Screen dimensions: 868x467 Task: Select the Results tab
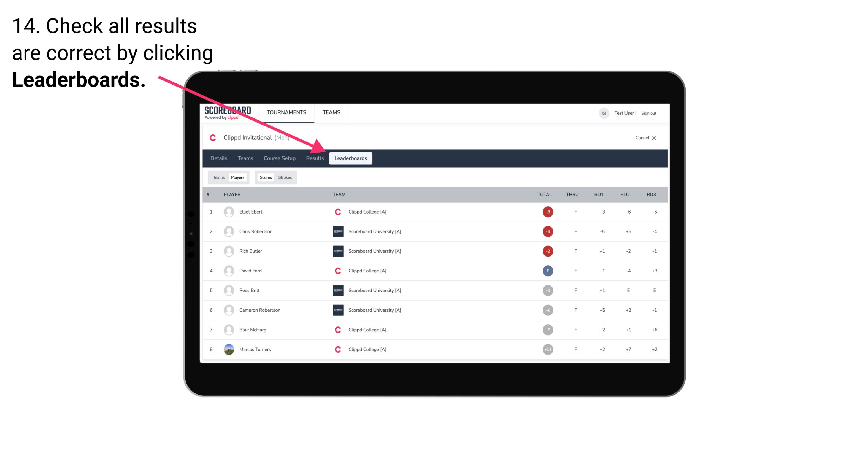coord(314,158)
